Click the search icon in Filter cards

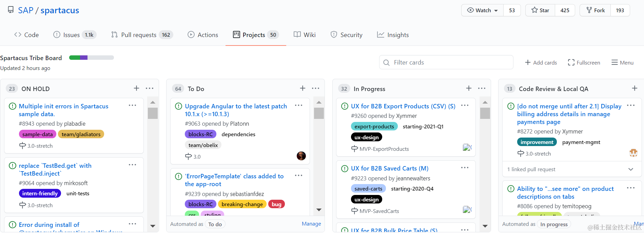click(x=386, y=62)
